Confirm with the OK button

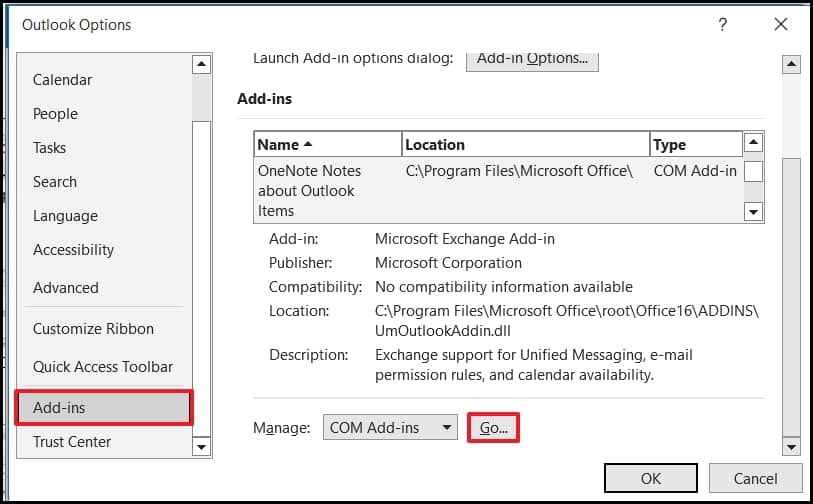[651, 478]
